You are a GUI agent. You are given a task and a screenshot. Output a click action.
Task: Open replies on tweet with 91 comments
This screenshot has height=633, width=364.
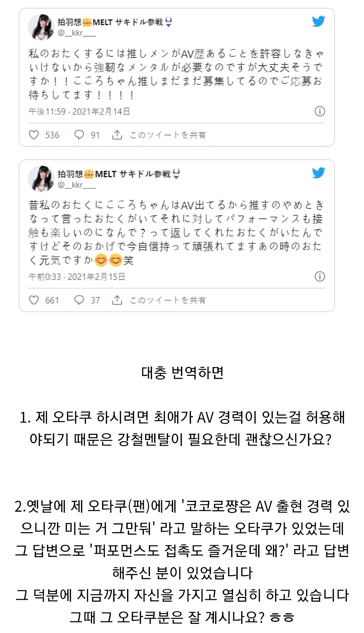tap(79, 135)
